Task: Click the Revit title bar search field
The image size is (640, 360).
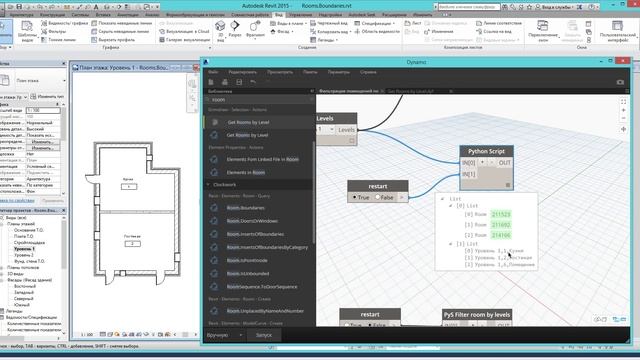Action: [x=469, y=7]
